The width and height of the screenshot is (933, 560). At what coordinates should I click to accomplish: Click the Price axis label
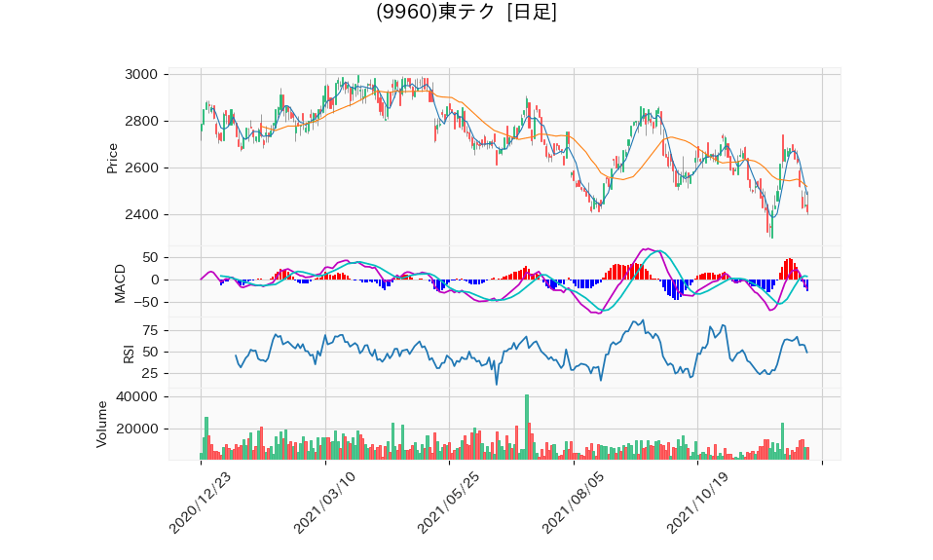(x=112, y=159)
